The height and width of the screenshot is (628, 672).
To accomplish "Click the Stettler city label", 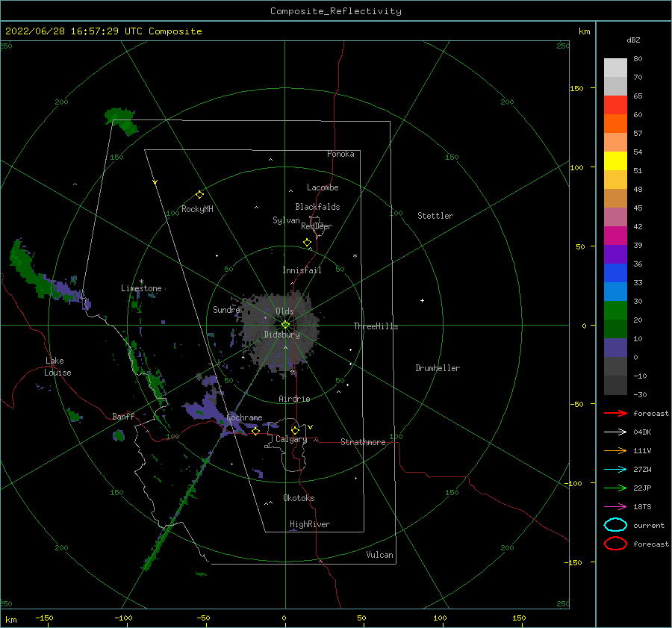I will click(x=435, y=216).
